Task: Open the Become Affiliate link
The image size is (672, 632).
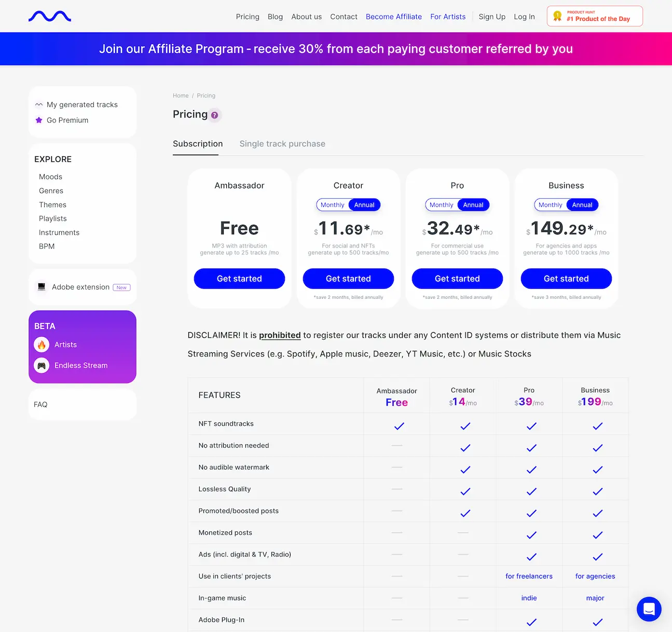Action: 394,17
